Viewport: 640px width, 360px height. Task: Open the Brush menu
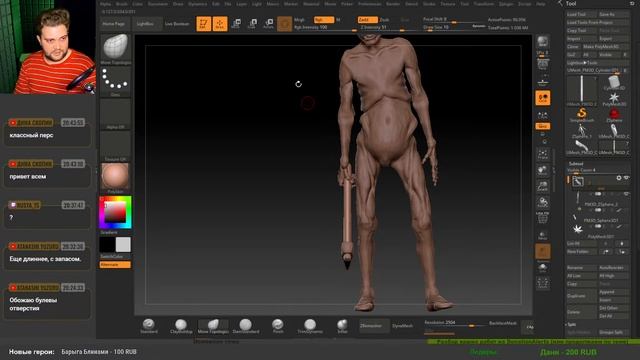tap(122, 4)
